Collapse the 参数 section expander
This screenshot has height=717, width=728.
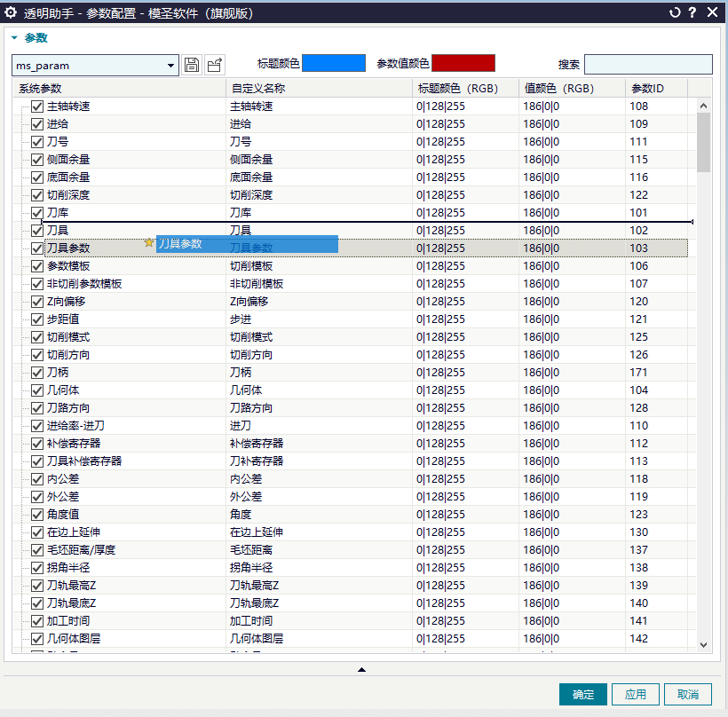coord(14,38)
